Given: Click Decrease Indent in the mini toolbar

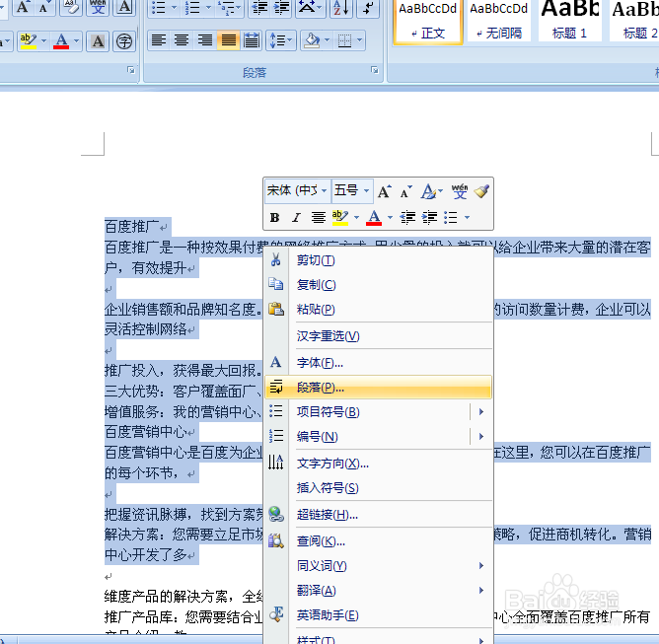Looking at the screenshot, I should 407,217.
